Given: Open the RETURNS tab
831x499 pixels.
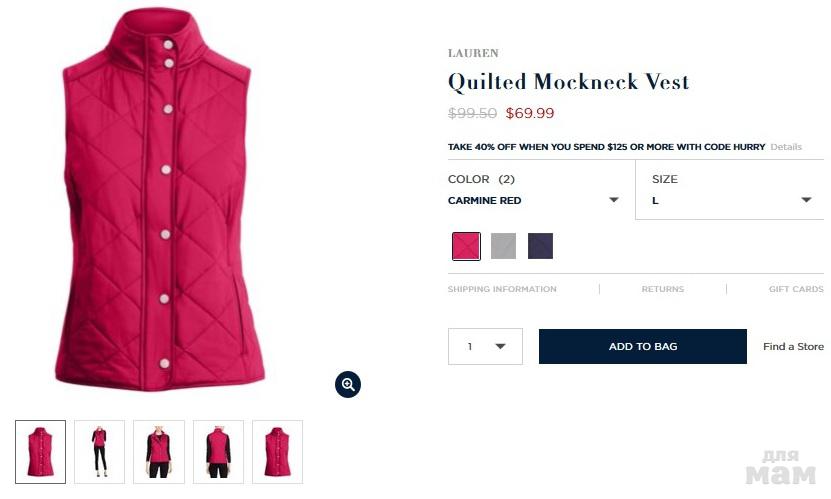Looking at the screenshot, I should click(662, 289).
